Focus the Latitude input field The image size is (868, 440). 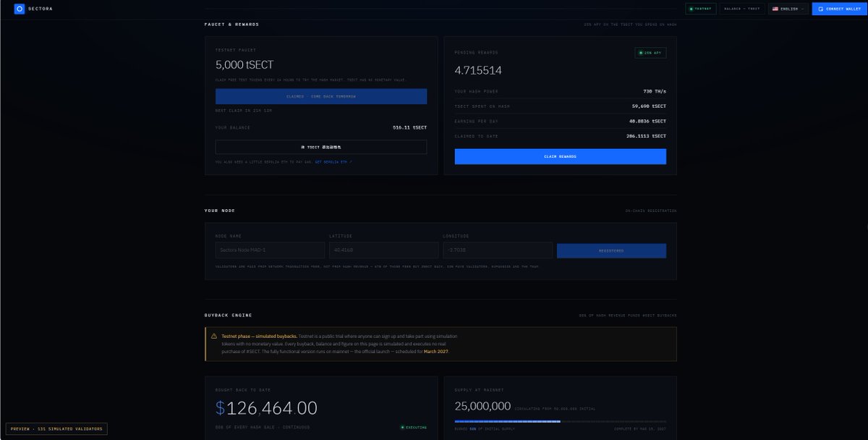(384, 250)
